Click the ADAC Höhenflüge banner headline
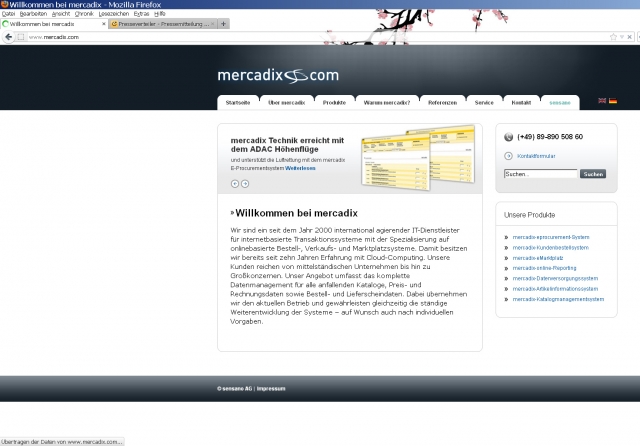Viewport: 640px width, 446px height. pos(287,145)
